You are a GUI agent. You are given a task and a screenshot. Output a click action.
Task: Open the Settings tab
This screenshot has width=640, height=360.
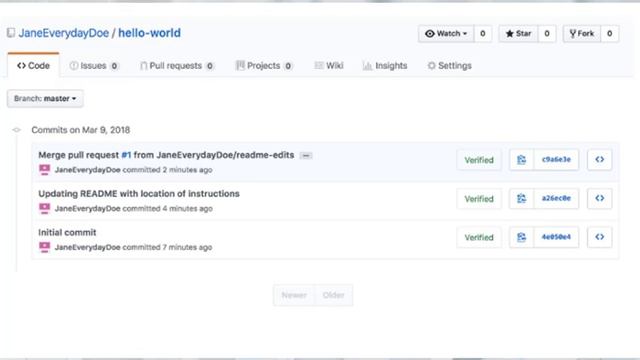pyautogui.click(x=449, y=66)
